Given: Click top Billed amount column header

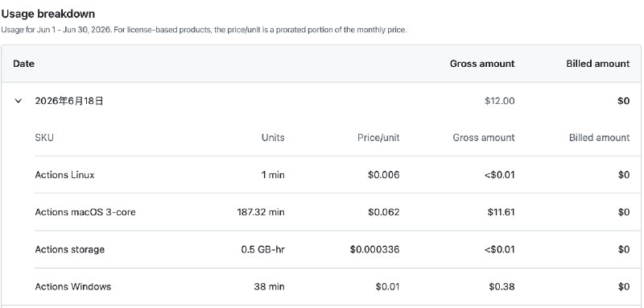Looking at the screenshot, I should tap(597, 64).
